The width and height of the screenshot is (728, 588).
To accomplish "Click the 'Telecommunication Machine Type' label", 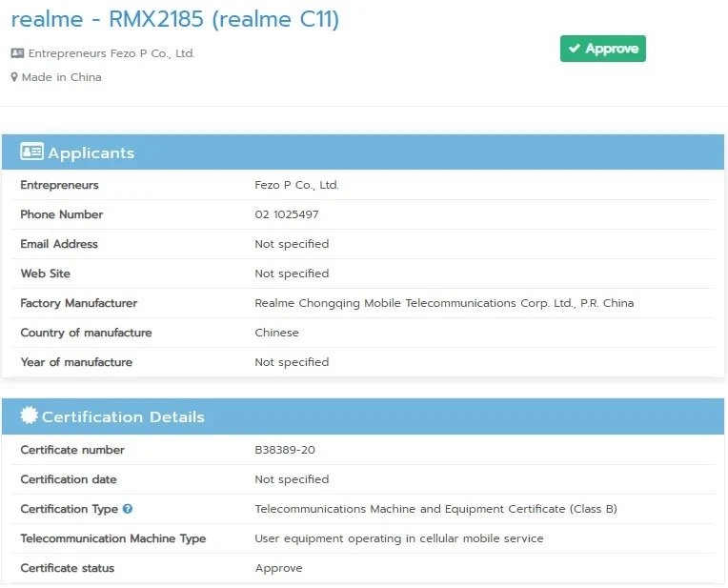I will (x=113, y=538).
